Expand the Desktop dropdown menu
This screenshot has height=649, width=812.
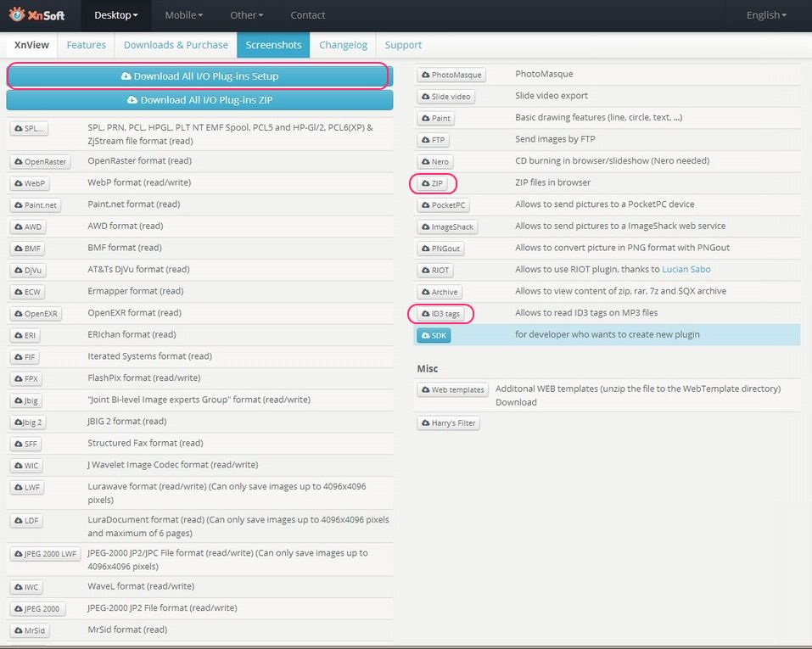[116, 15]
